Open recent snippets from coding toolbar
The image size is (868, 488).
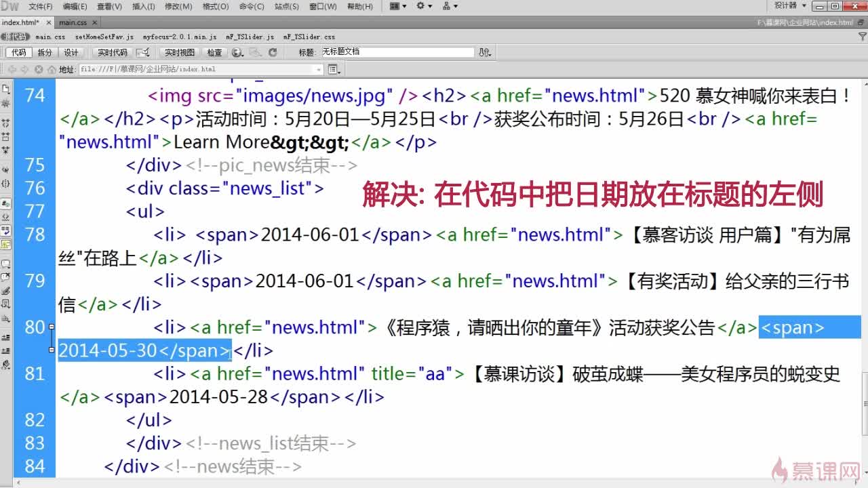[x=5, y=304]
